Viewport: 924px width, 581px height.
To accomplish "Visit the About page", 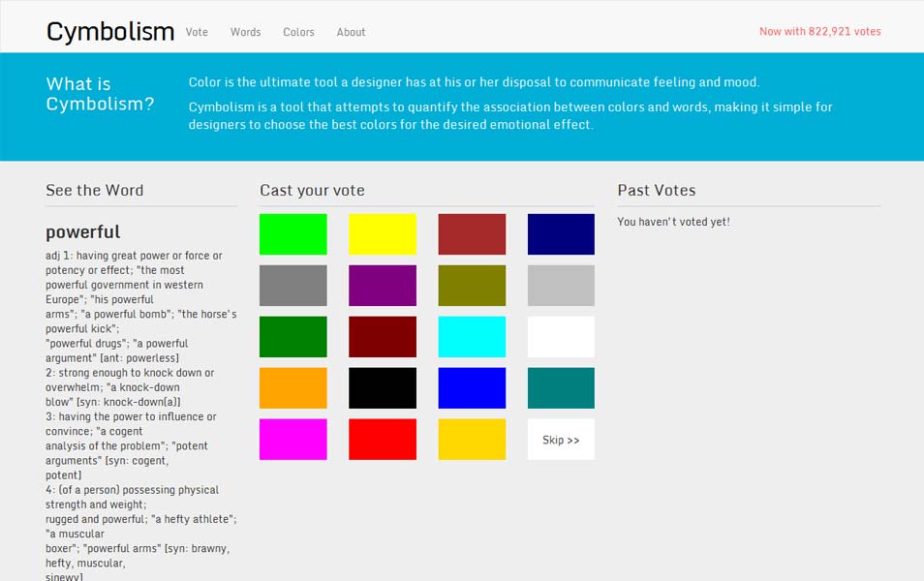I will point(352,32).
